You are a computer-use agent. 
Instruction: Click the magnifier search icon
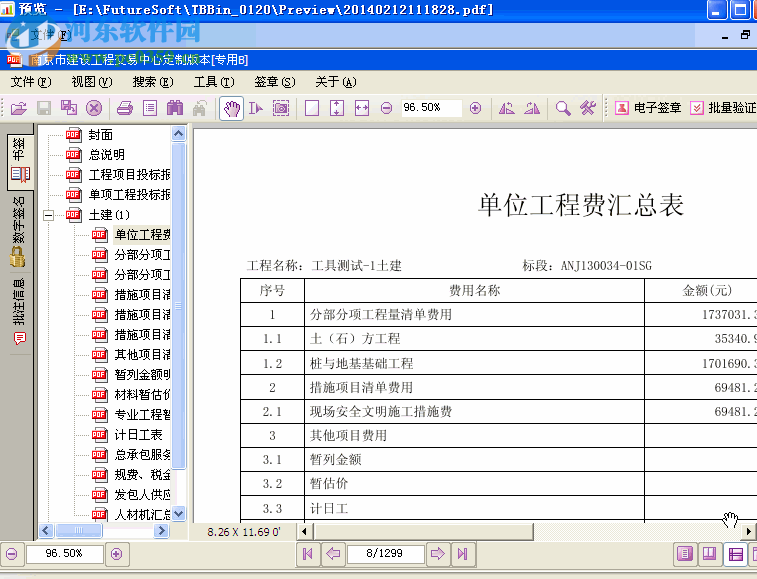(563, 108)
